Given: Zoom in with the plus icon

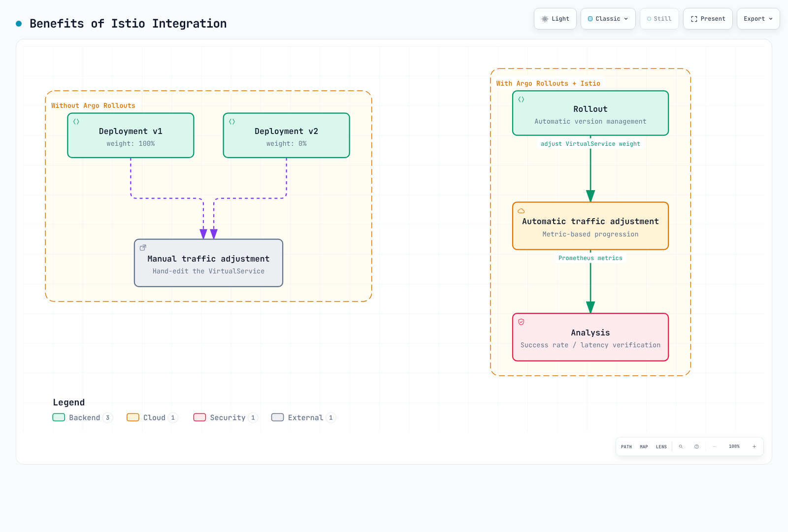Looking at the screenshot, I should coord(754,447).
